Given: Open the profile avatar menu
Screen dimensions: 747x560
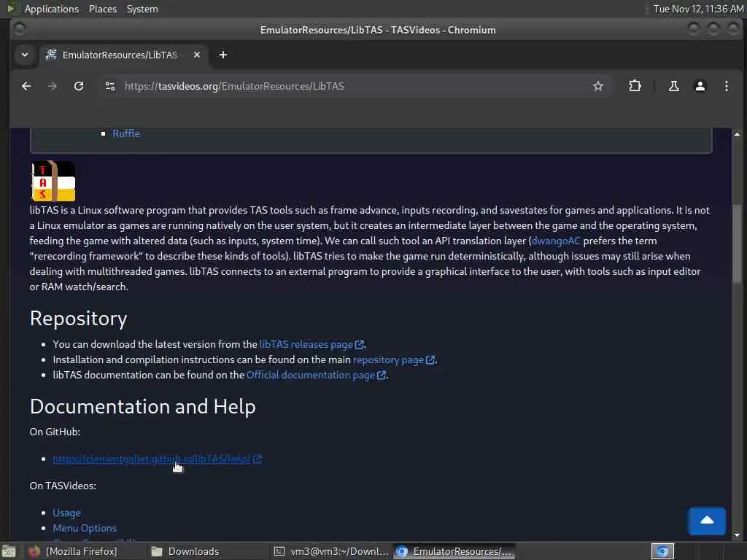Looking at the screenshot, I should coord(700,86).
